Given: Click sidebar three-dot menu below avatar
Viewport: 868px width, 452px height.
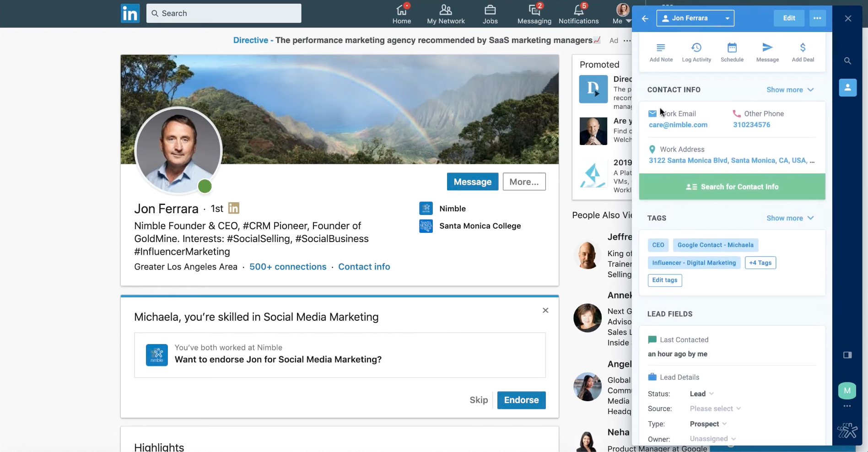Looking at the screenshot, I should pyautogui.click(x=847, y=406).
